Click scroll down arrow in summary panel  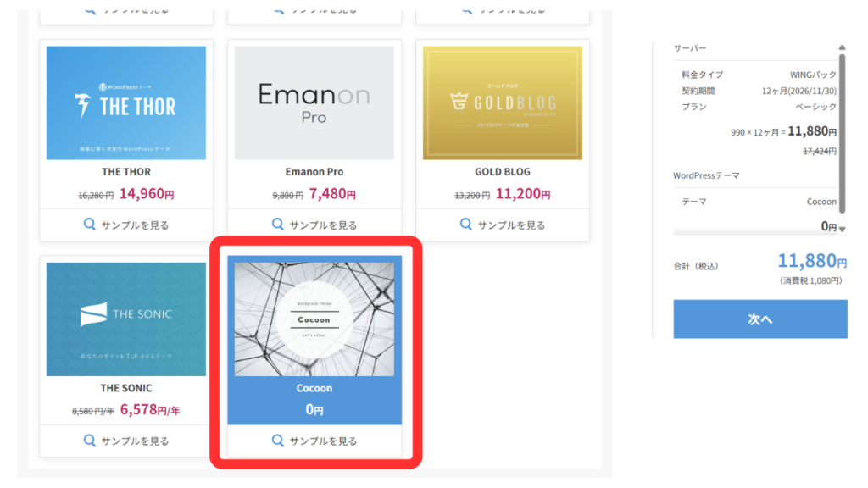coord(842,229)
